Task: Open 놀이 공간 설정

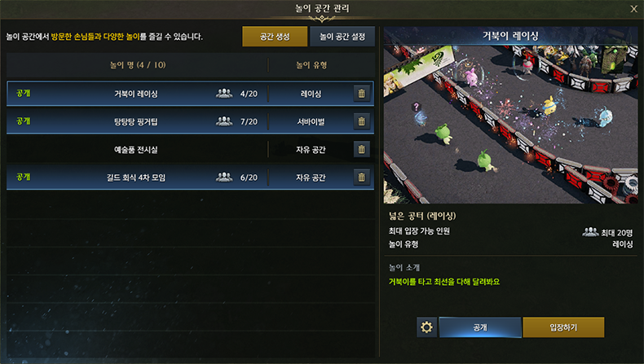Action: 342,37
